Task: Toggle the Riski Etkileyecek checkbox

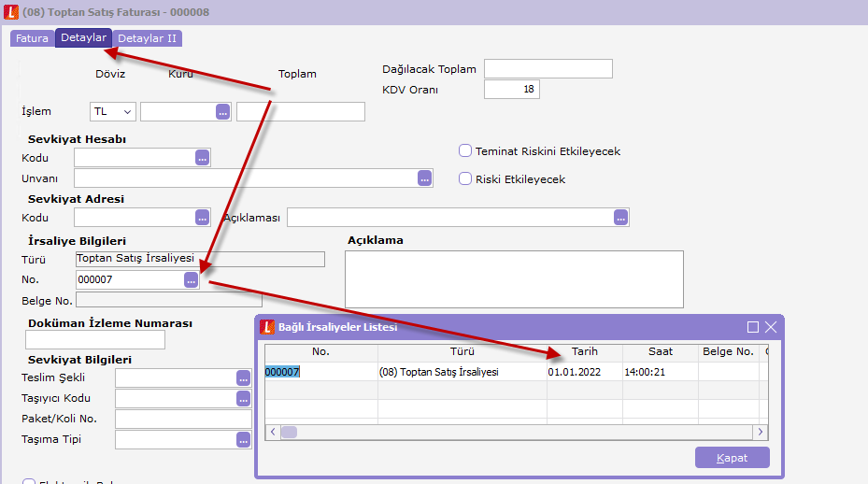Action: coord(465,179)
